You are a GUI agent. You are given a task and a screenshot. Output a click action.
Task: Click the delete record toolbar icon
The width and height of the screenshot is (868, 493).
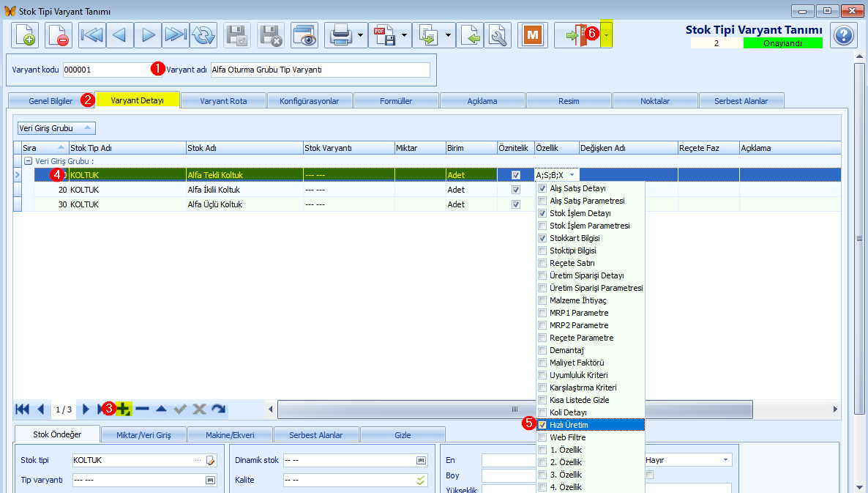[58, 35]
